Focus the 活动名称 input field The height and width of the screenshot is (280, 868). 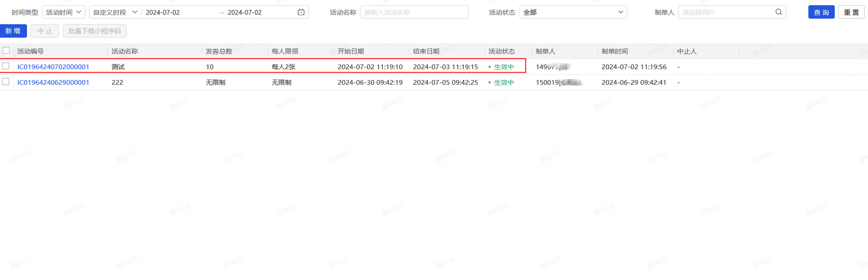point(414,12)
